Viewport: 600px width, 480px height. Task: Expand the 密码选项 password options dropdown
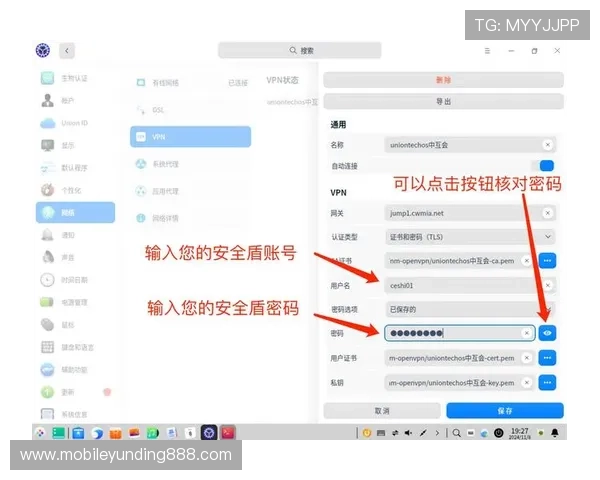tap(469, 309)
